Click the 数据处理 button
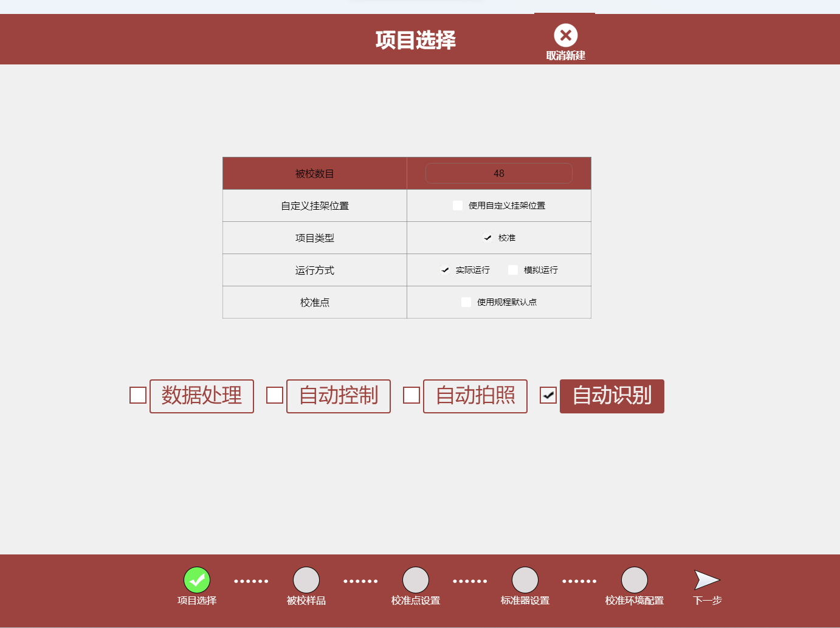The width and height of the screenshot is (840, 628). click(x=202, y=396)
